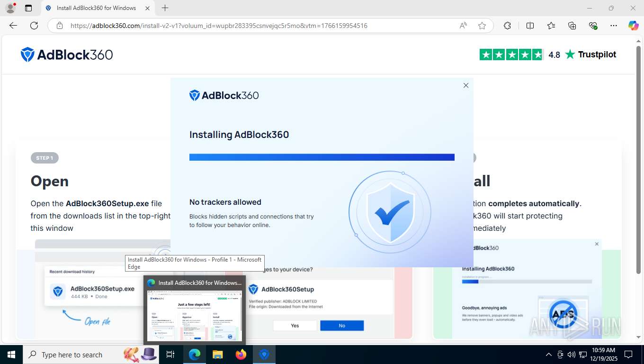Open the Browser essentials heart icon
The height and width of the screenshot is (364, 644).
[593, 26]
